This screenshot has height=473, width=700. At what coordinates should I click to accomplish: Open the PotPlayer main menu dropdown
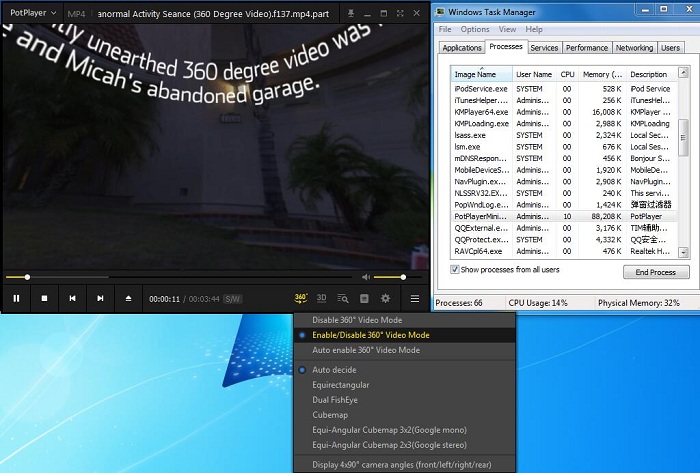(x=33, y=13)
